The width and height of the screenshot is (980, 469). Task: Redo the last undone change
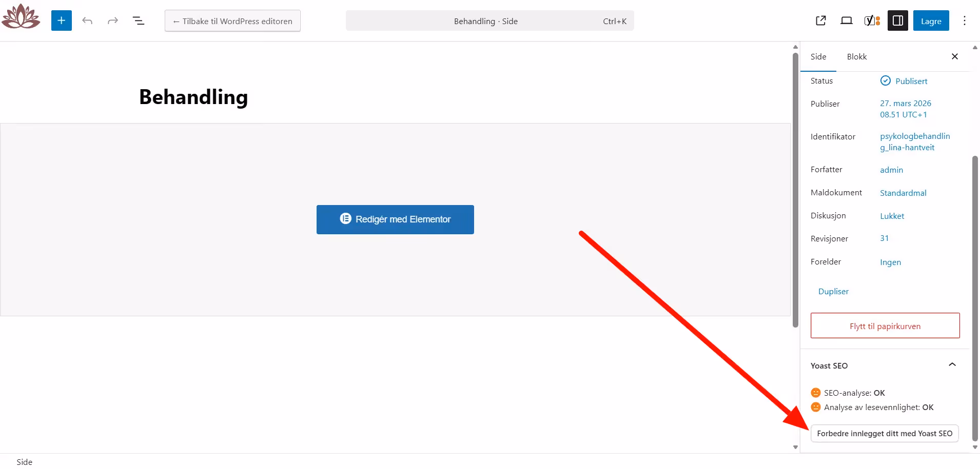click(x=113, y=21)
